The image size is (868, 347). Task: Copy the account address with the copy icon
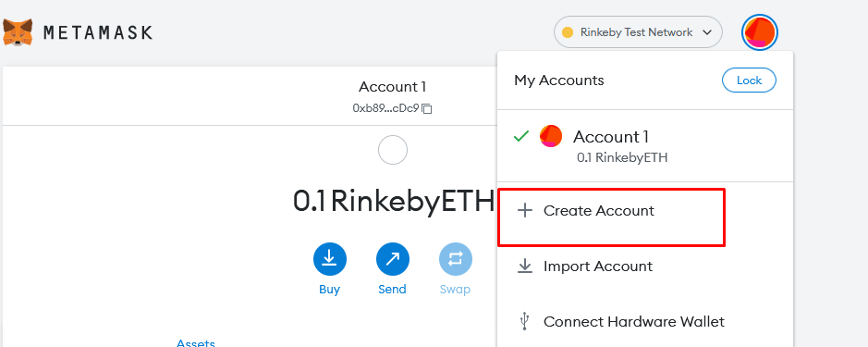[427, 108]
